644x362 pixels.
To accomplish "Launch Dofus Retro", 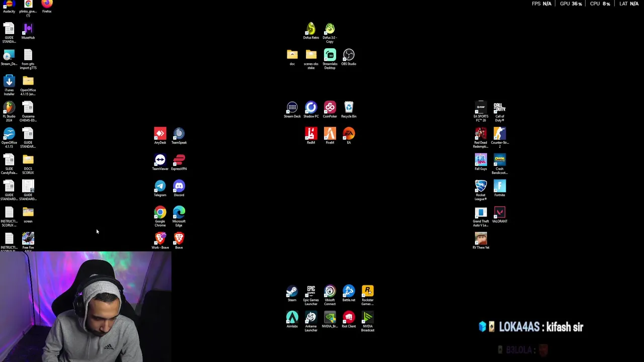I will (x=311, y=31).
